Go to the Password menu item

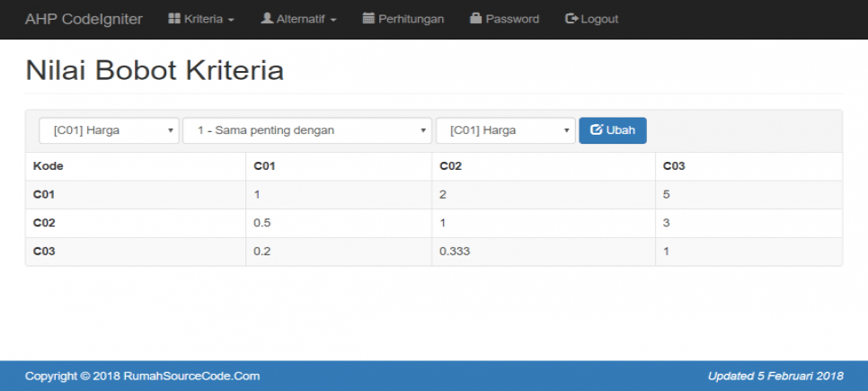coord(512,19)
